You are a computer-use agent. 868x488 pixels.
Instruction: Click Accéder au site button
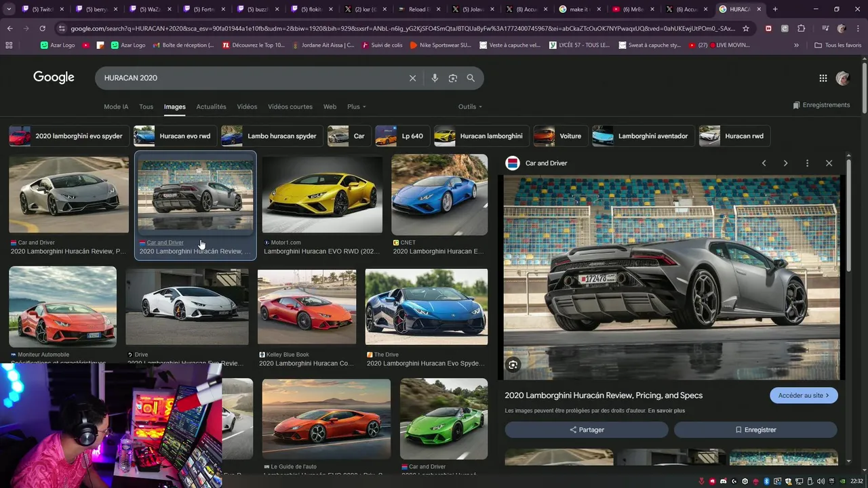pyautogui.click(x=804, y=396)
